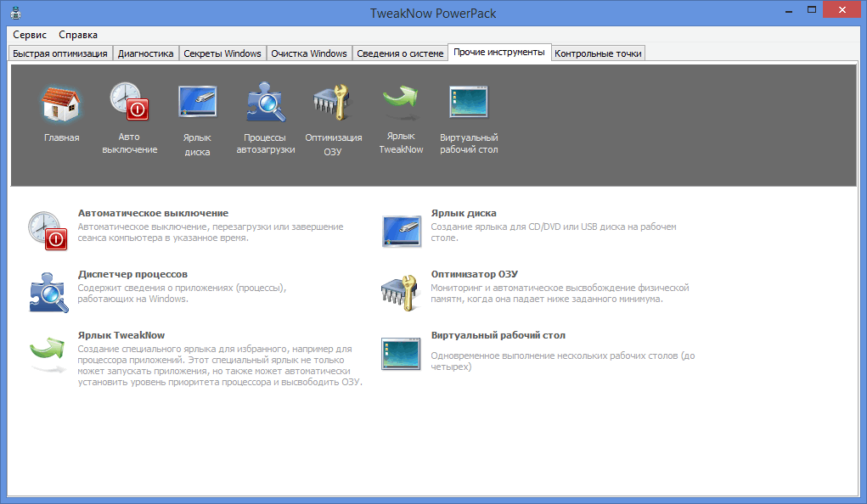This screenshot has height=504, width=867.
Task: Click description 'Содержит сведения о приложениях'
Action: [182, 294]
